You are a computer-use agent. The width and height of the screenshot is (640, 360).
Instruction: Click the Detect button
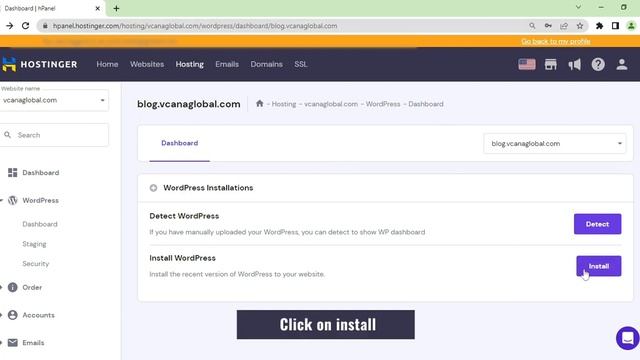[598, 224]
